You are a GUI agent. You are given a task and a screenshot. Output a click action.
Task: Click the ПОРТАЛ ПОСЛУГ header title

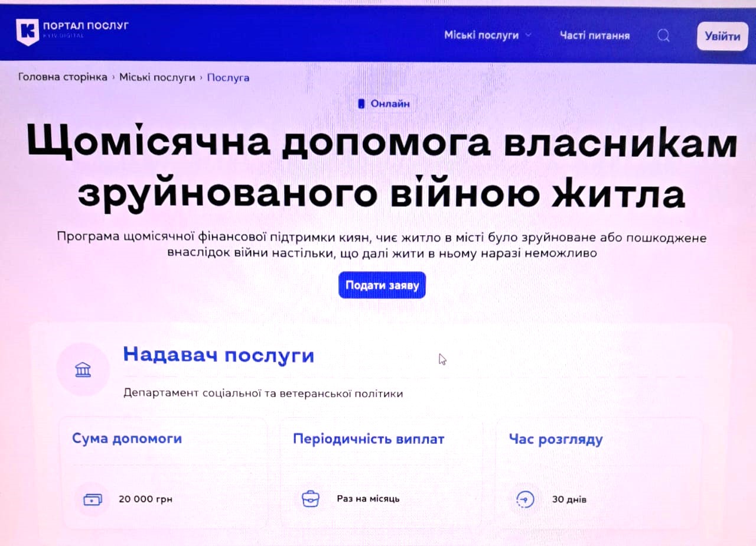coord(86,26)
